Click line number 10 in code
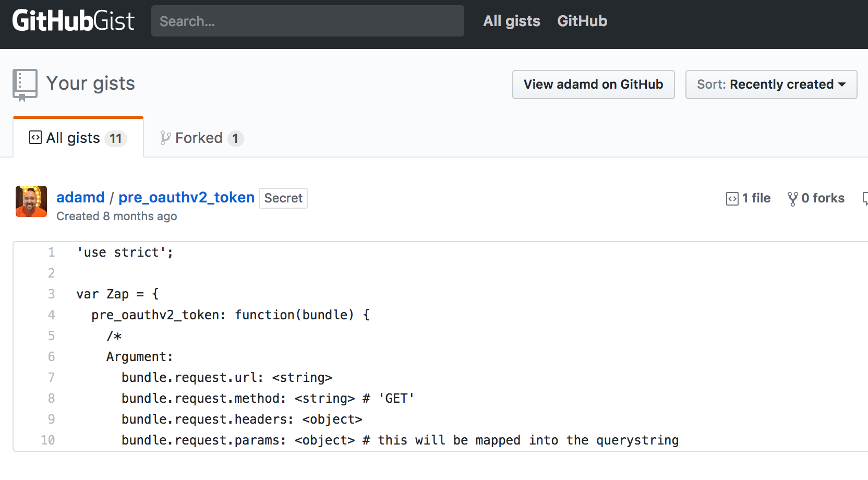This screenshot has height=480, width=868. tap(48, 440)
